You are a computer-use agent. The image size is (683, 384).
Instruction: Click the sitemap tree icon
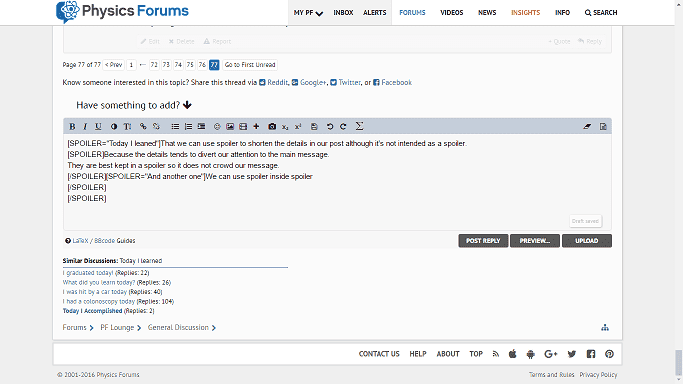(605, 327)
